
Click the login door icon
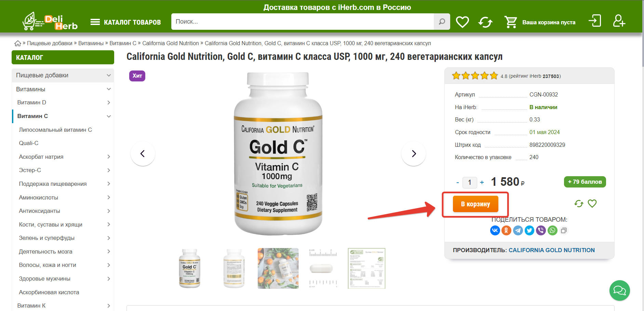[x=595, y=21]
